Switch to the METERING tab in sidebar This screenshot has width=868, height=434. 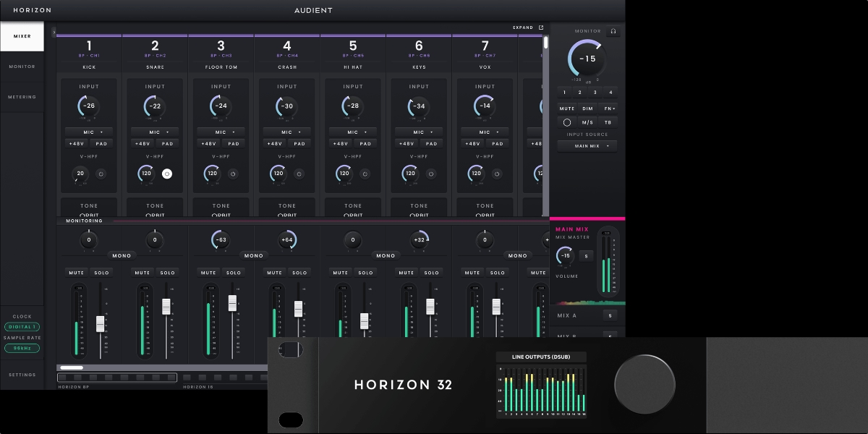click(22, 97)
